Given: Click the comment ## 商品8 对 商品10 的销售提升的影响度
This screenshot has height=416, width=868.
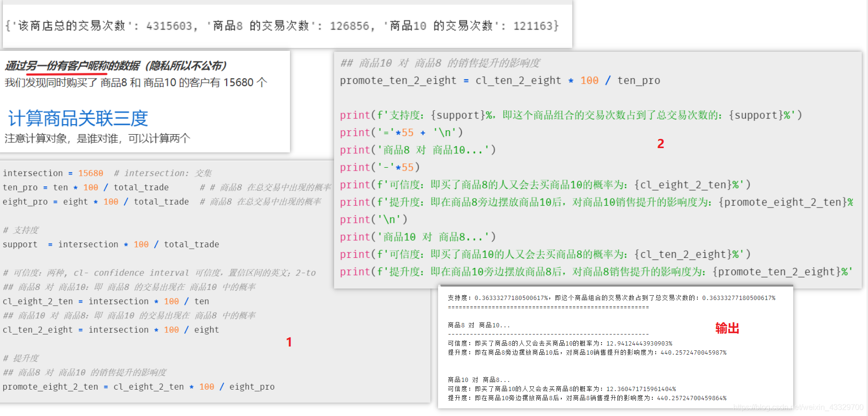Looking at the screenshot, I should tap(85, 372).
